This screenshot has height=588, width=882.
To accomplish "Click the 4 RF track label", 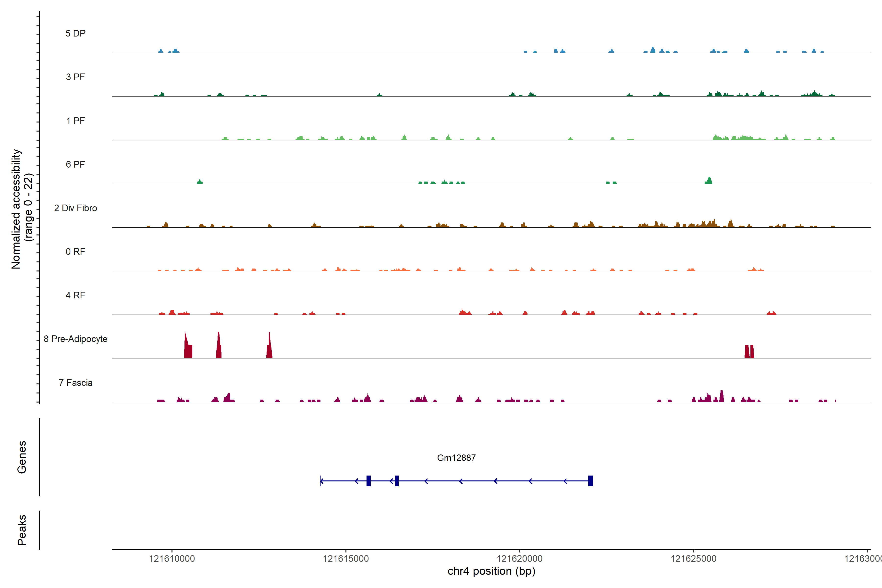I will (x=75, y=295).
